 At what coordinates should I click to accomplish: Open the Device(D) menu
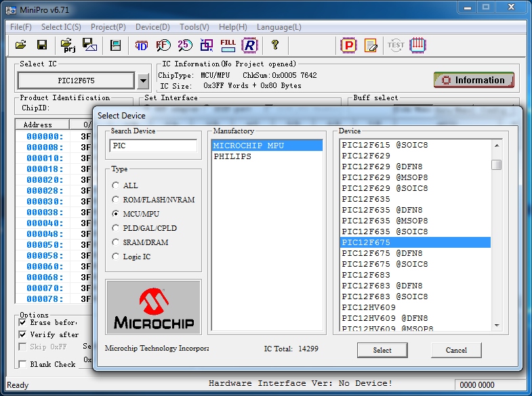coord(152,27)
